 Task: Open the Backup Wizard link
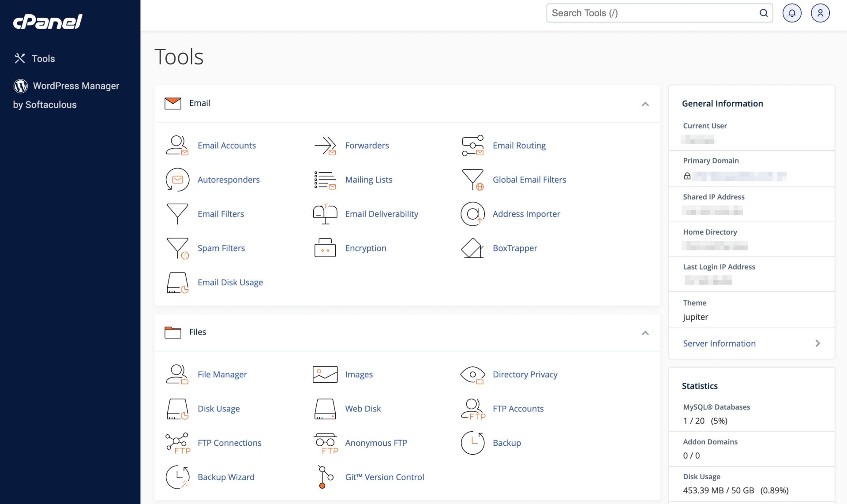pyautogui.click(x=225, y=477)
